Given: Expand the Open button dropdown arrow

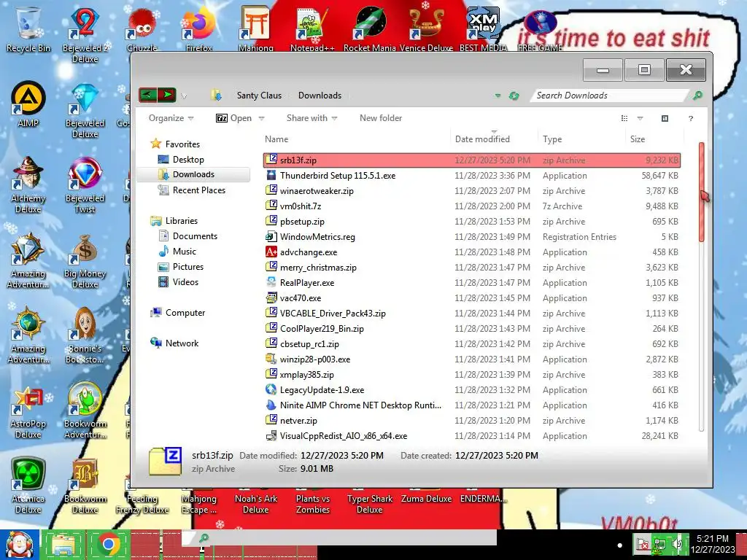Looking at the screenshot, I should [261, 118].
